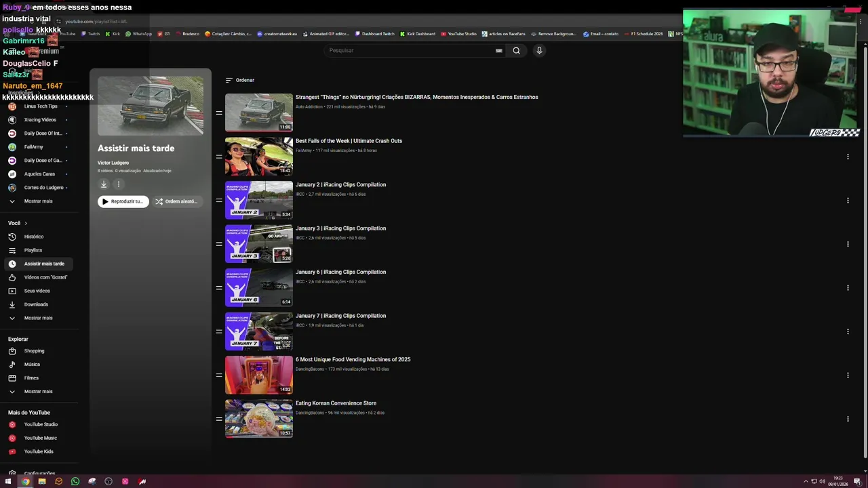Open YouTube Kids from sidebar

tap(39, 451)
